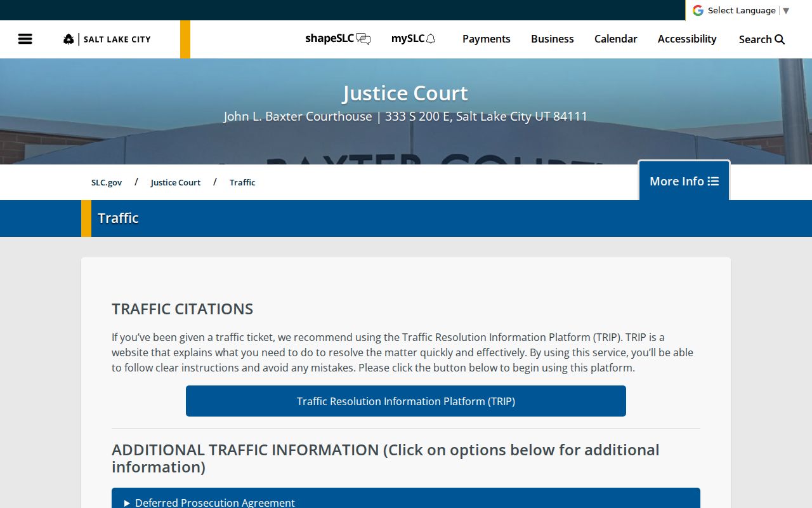The width and height of the screenshot is (812, 508).
Task: Open the More Info menu
Action: [684, 181]
